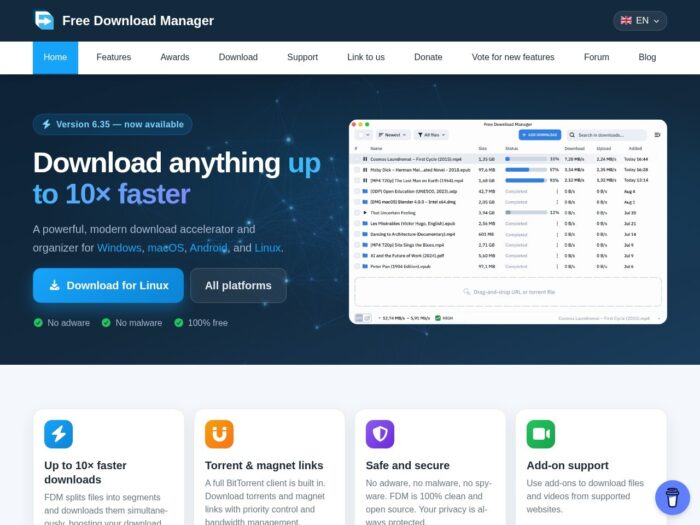Tick the checkbox on the That Uncertain Feeling row
The width and height of the screenshot is (700, 525).
pyautogui.click(x=357, y=213)
